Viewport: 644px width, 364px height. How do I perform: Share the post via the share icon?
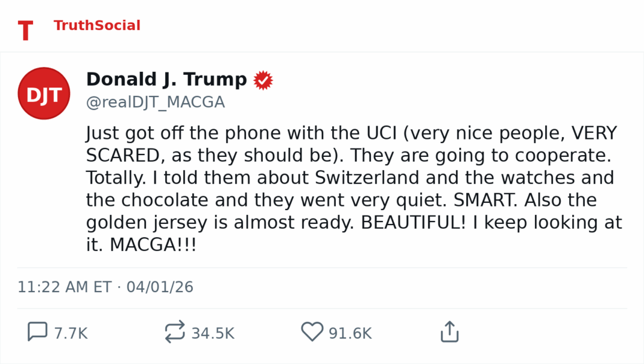450,332
